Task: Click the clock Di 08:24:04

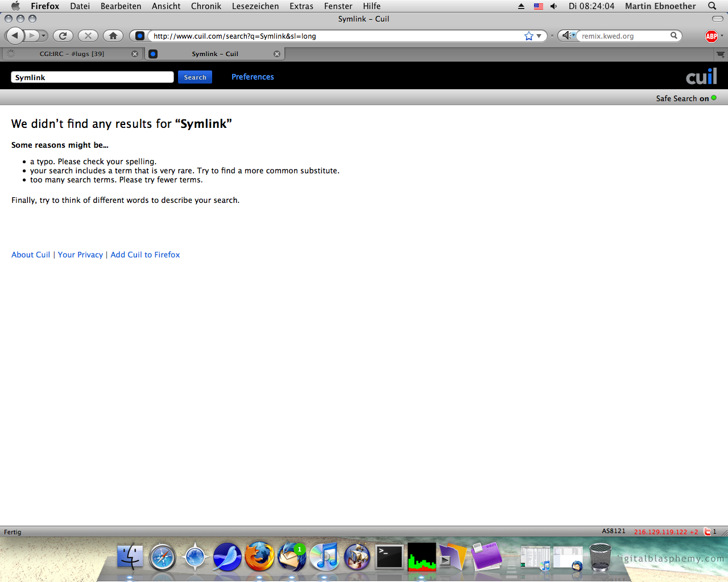Action: pos(591,6)
